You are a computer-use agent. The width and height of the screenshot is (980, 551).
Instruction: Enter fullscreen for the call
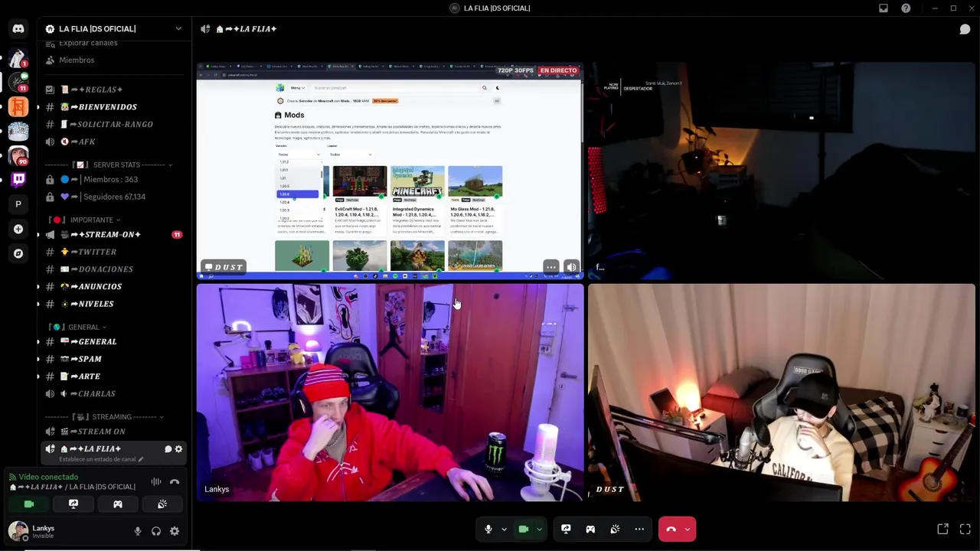pos(965,529)
